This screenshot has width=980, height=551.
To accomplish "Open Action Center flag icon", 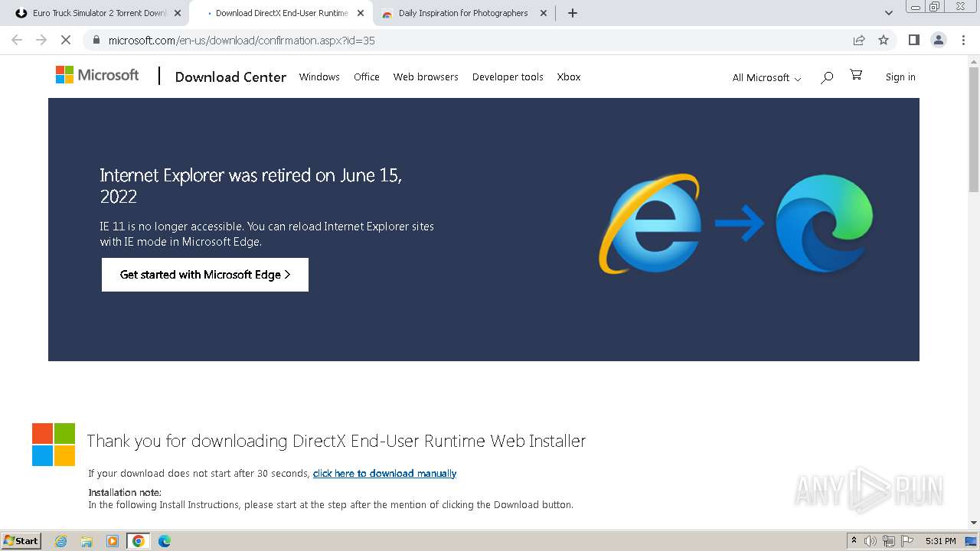I will [x=907, y=541].
